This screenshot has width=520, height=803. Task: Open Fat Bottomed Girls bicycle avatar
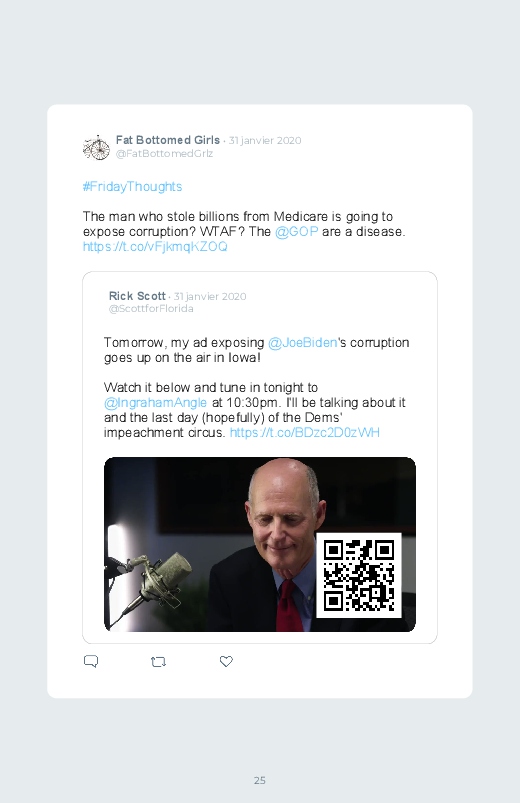pos(96,147)
